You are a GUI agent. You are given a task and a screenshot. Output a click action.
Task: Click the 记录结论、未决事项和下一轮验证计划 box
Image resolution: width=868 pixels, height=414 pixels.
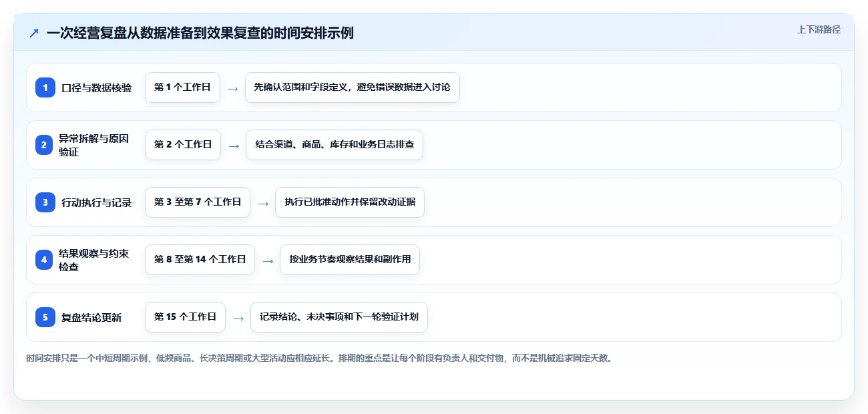click(339, 317)
